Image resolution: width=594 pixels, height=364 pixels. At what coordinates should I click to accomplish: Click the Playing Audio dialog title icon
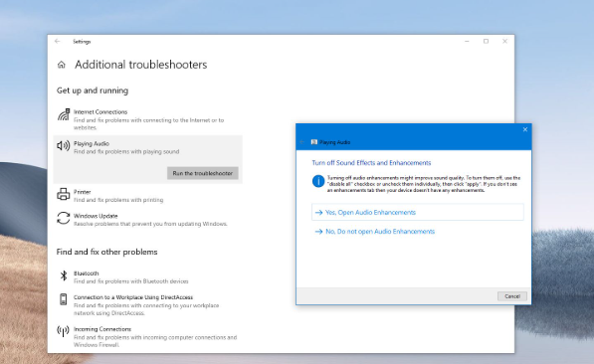coord(314,142)
